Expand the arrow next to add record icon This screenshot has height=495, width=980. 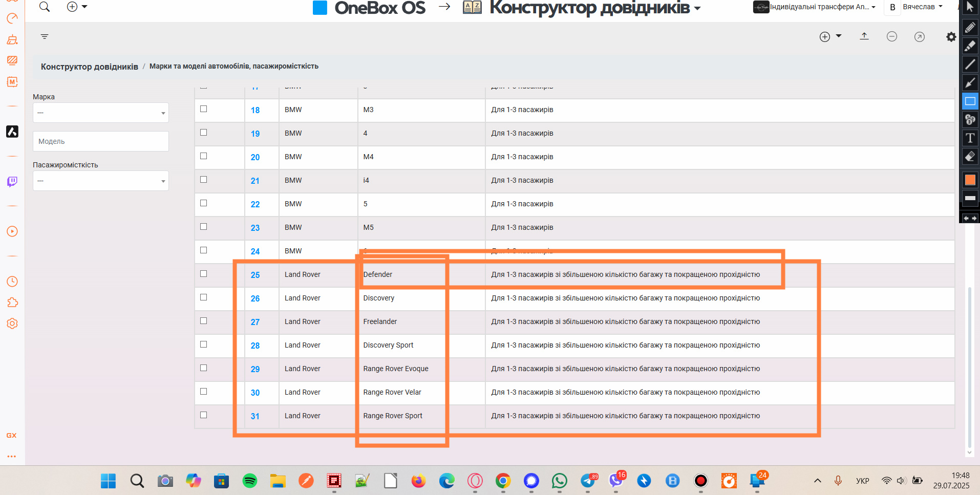[x=839, y=36]
